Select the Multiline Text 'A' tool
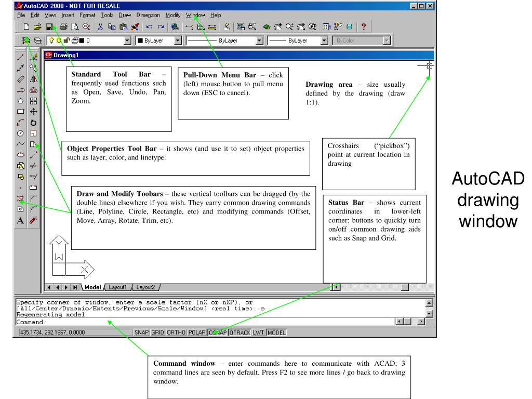Viewport: 532px width, 399px height. (21, 220)
